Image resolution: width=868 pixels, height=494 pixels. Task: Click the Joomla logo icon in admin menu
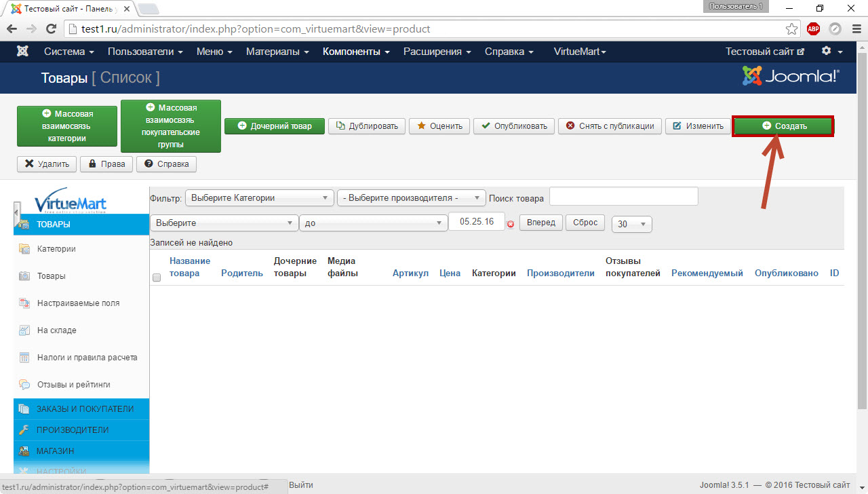(x=22, y=52)
